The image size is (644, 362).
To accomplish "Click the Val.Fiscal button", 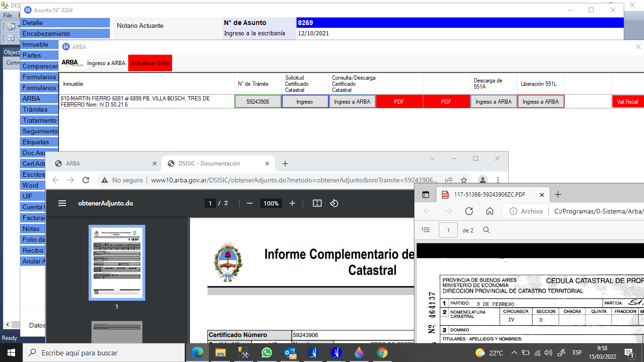I will (627, 102).
